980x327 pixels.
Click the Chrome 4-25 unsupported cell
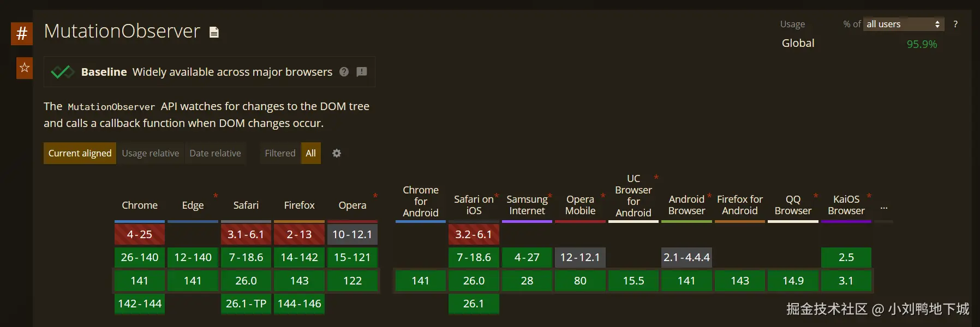pyautogui.click(x=140, y=234)
